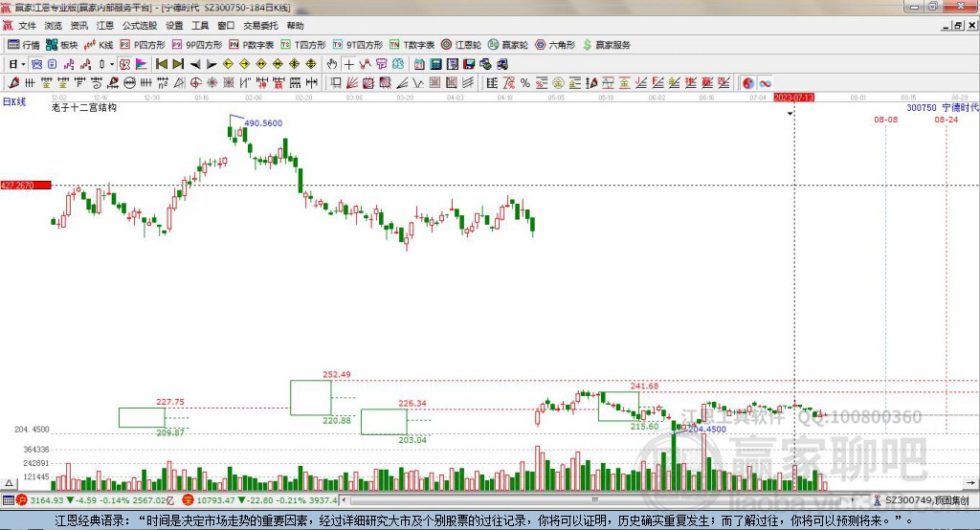The width and height of the screenshot is (980, 530).
Task: Click the 490.5600 peak price label
Action: 263,123
